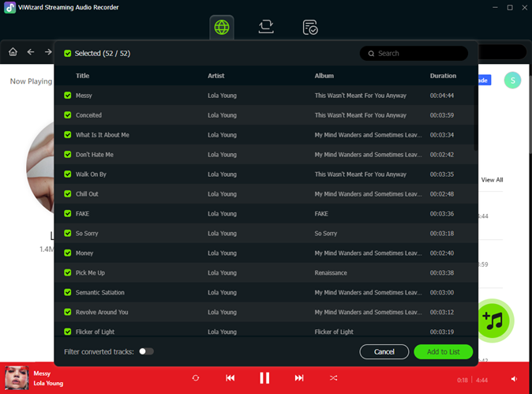The height and width of the screenshot is (394, 532).
Task: Skip to the previous track
Action: pos(230,378)
